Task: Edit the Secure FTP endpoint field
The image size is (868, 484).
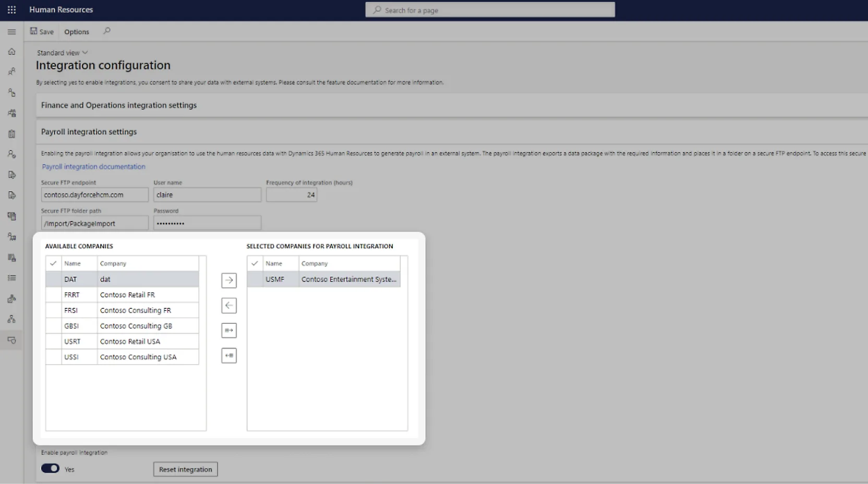Action: click(95, 195)
